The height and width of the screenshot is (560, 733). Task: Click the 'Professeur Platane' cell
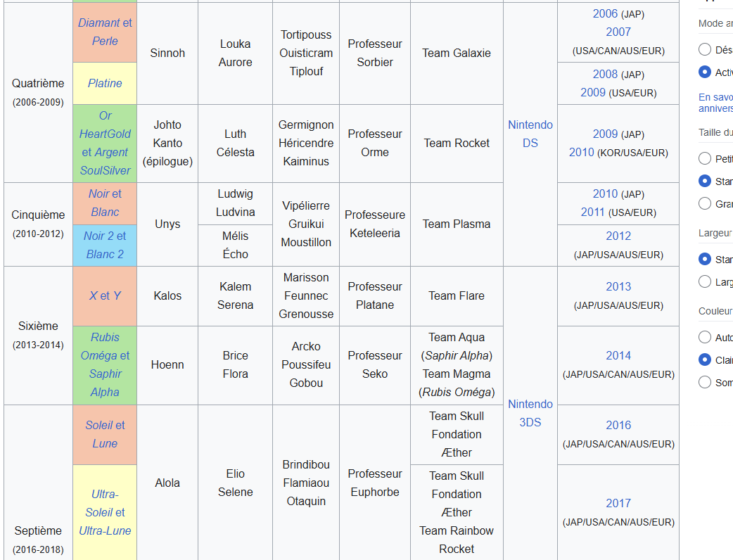375,296
